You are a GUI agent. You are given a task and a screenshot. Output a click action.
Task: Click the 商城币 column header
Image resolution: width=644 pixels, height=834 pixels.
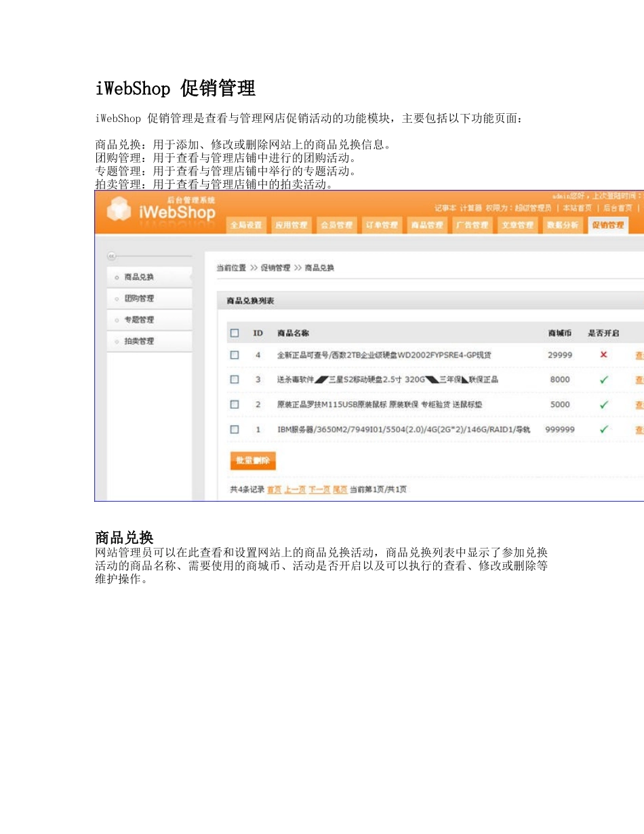click(559, 333)
